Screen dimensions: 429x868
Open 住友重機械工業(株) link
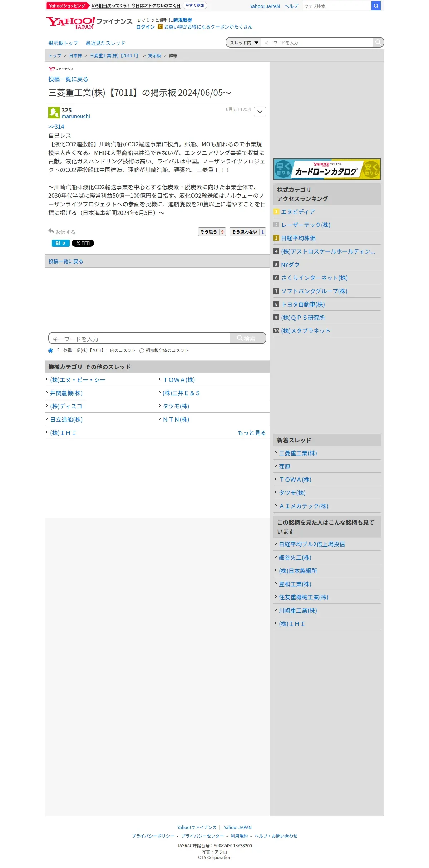point(304,597)
